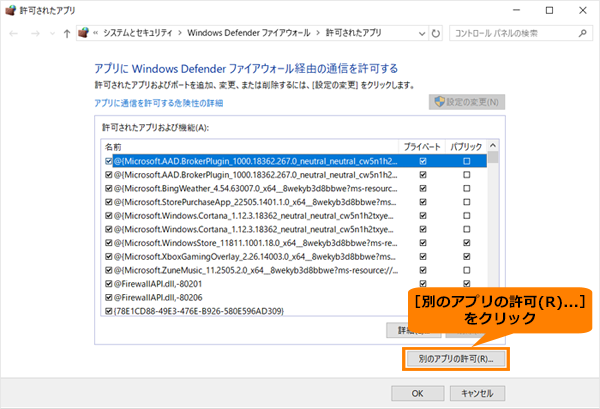The width and height of the screenshot is (600, 409).
Task: Expand the address bar history dropdown
Action: tap(422, 34)
